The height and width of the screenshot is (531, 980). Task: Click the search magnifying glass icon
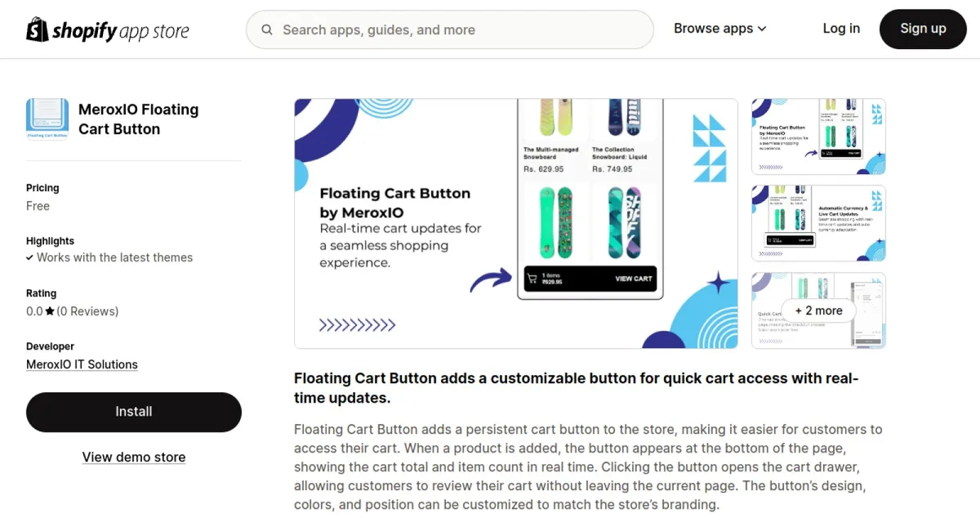266,29
